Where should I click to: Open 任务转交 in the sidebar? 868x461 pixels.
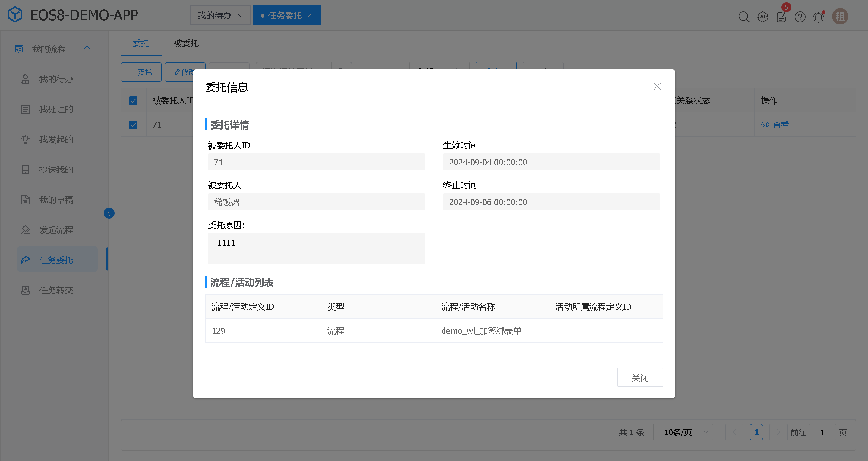click(x=56, y=290)
